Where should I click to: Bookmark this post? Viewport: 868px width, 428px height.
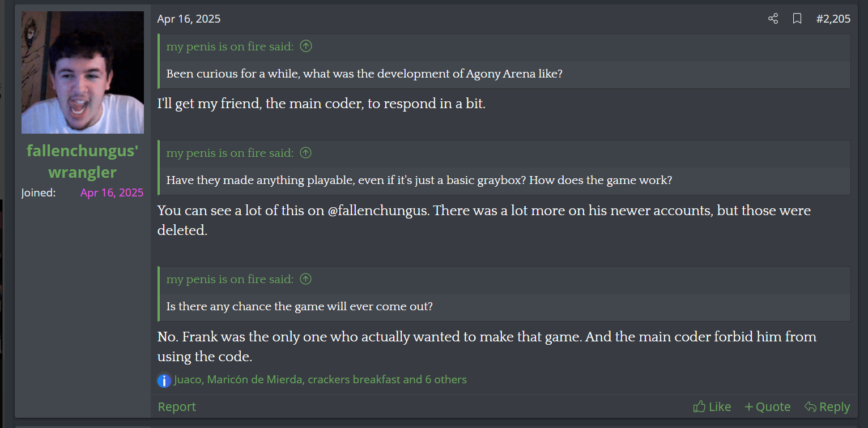click(x=797, y=19)
